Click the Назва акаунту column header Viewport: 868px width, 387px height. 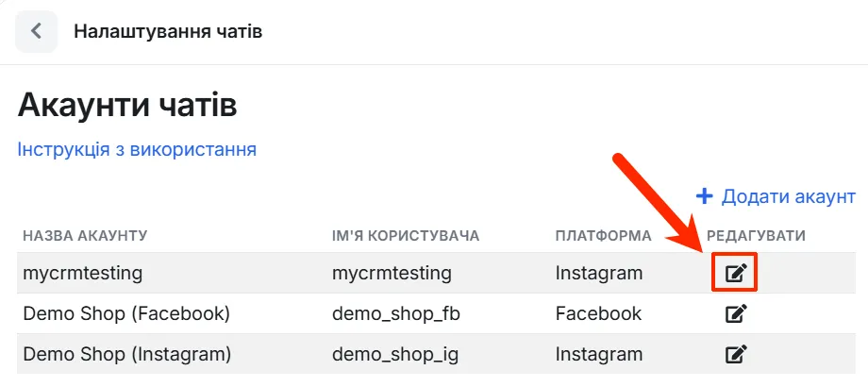tap(85, 236)
